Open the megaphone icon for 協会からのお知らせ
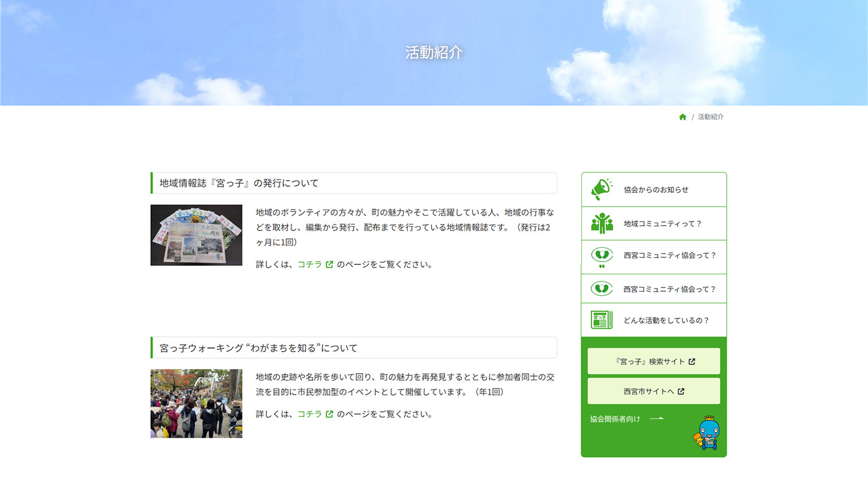This screenshot has width=868, height=485. 602,189
